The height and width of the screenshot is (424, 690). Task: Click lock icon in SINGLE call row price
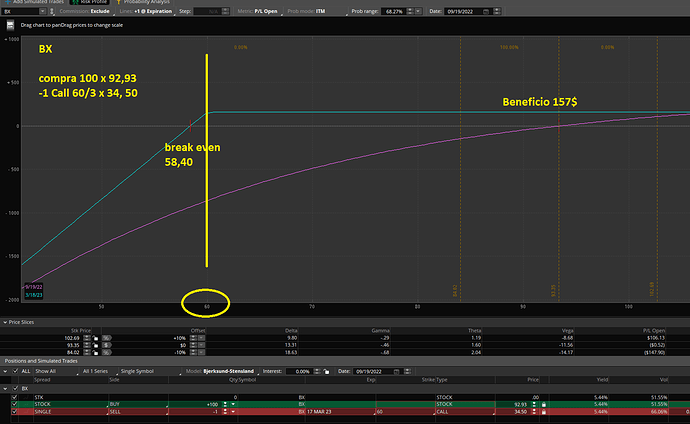click(x=542, y=411)
